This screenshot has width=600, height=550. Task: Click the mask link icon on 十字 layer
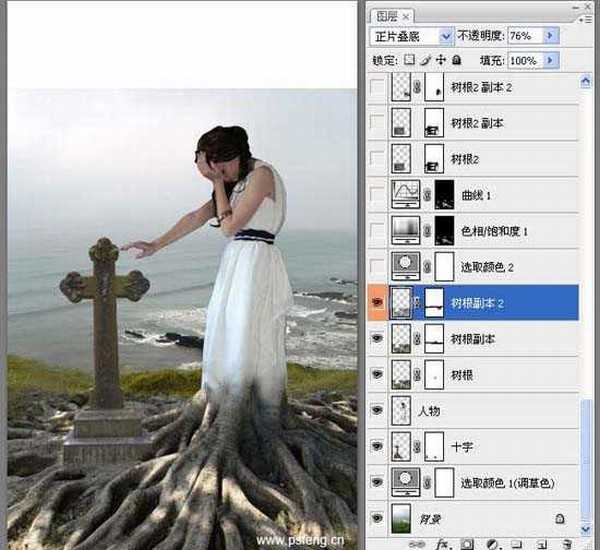(417, 446)
